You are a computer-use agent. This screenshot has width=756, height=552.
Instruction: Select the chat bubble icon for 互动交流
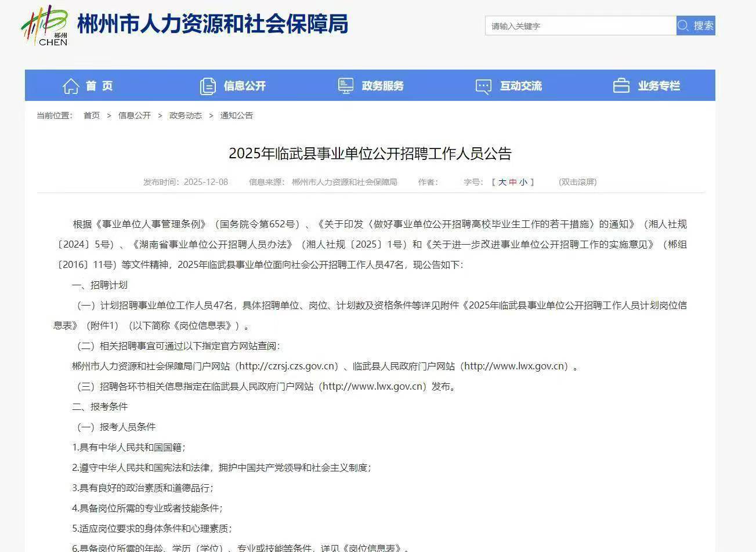[x=483, y=85]
